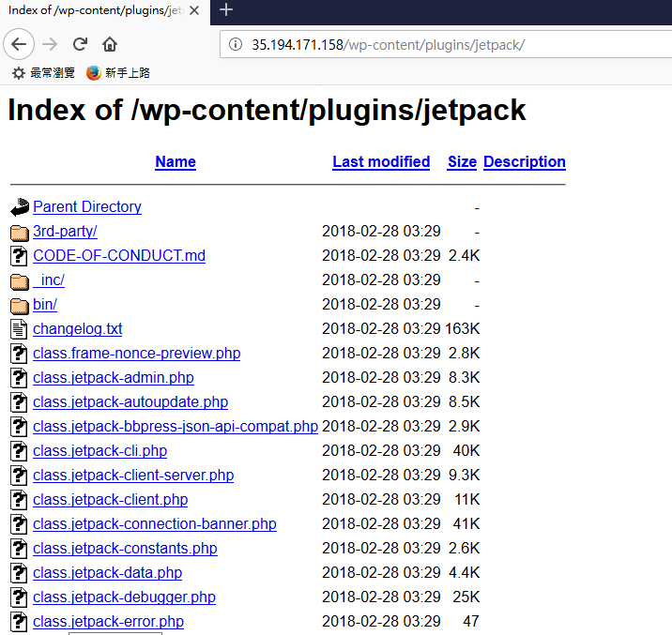Sort the listing by Last modified
This screenshot has width=672, height=635.
click(x=381, y=162)
